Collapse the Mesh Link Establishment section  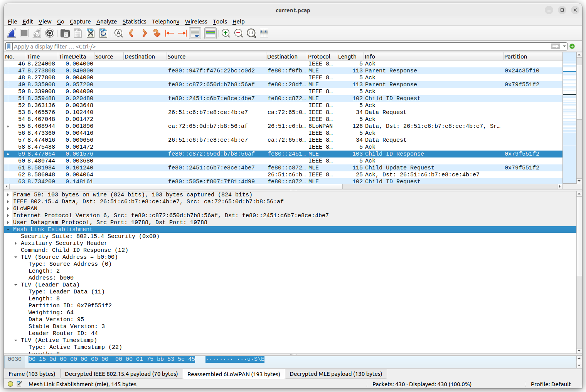(x=8, y=229)
